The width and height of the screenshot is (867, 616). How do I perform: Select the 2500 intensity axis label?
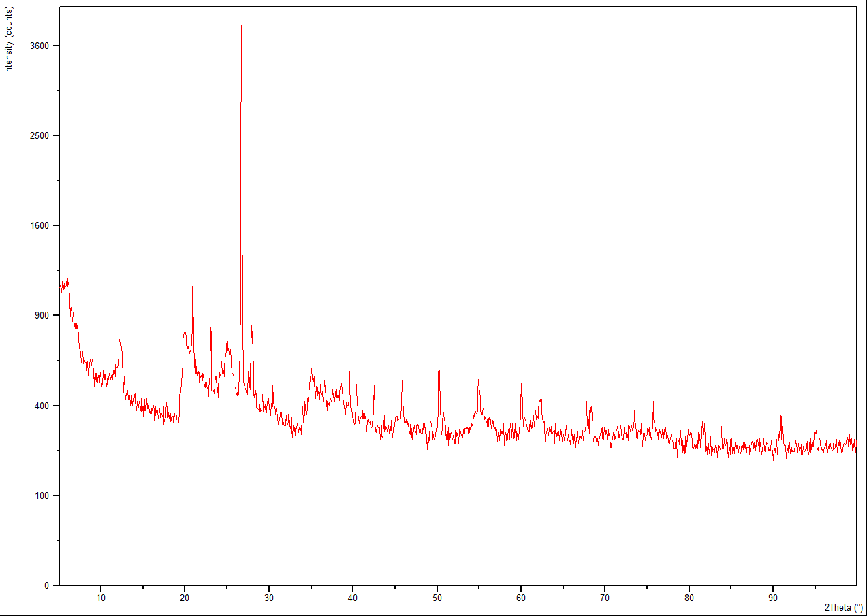tap(42, 135)
